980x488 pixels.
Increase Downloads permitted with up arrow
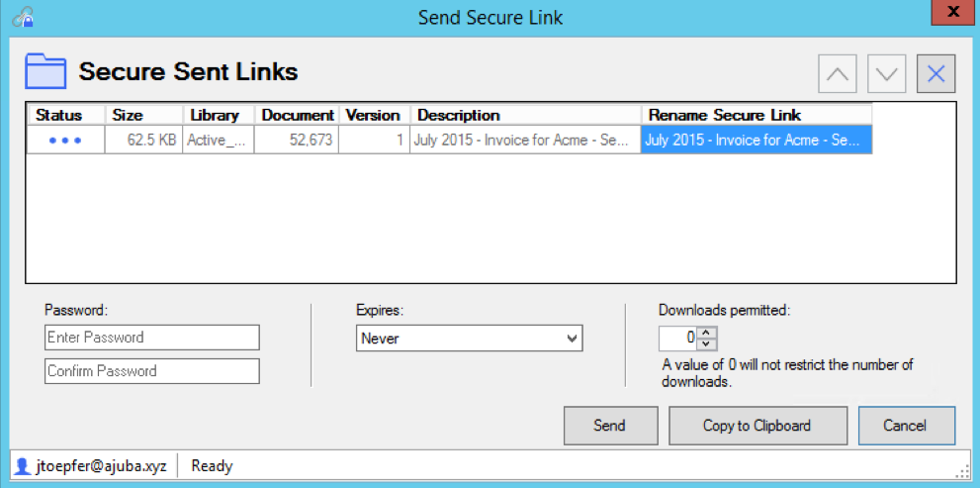706,333
